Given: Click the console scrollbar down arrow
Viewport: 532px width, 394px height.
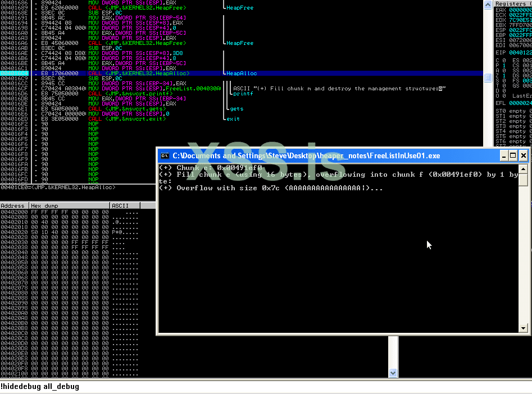Looking at the screenshot, I should click(x=523, y=328).
